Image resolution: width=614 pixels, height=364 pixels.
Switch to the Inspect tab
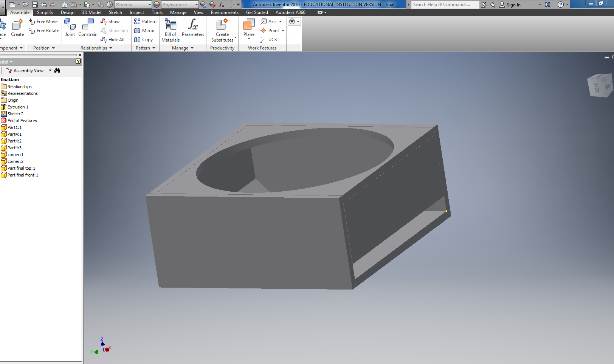pyautogui.click(x=136, y=12)
